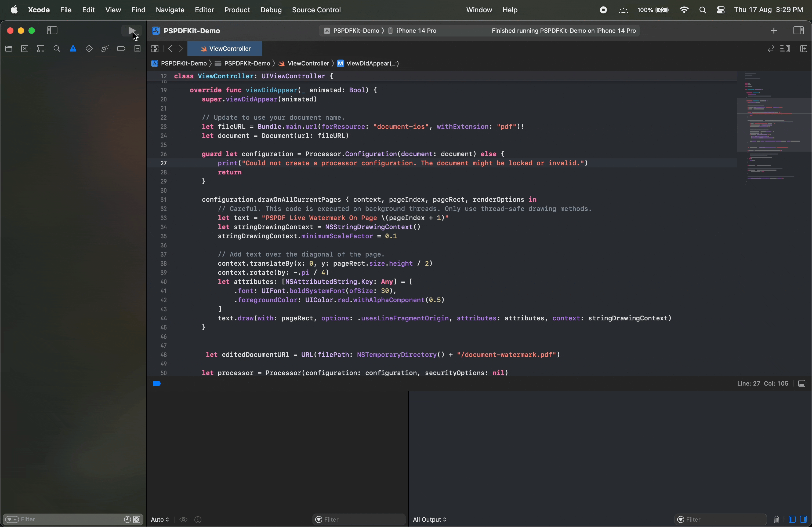This screenshot has width=812, height=527.
Task: Open the Debug menu
Action: click(271, 10)
